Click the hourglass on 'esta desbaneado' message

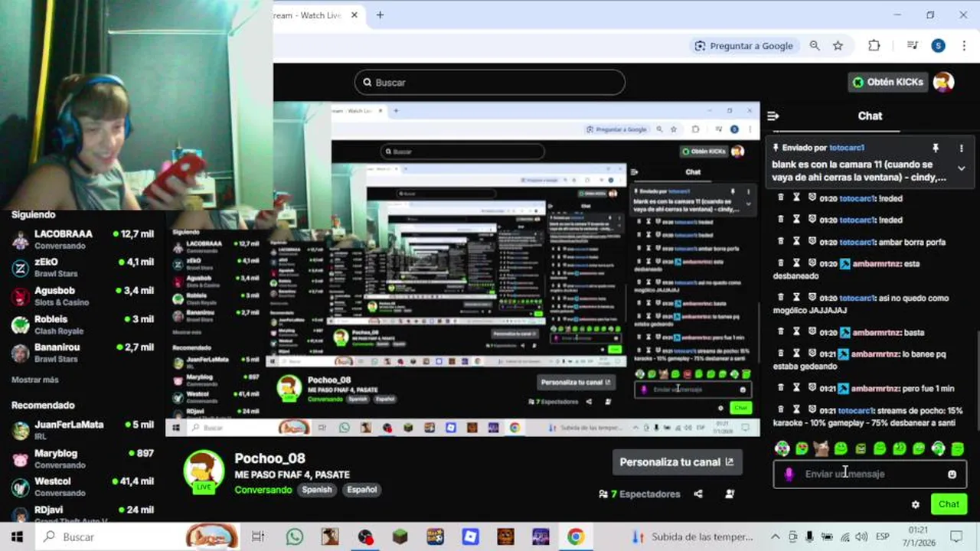click(x=796, y=263)
